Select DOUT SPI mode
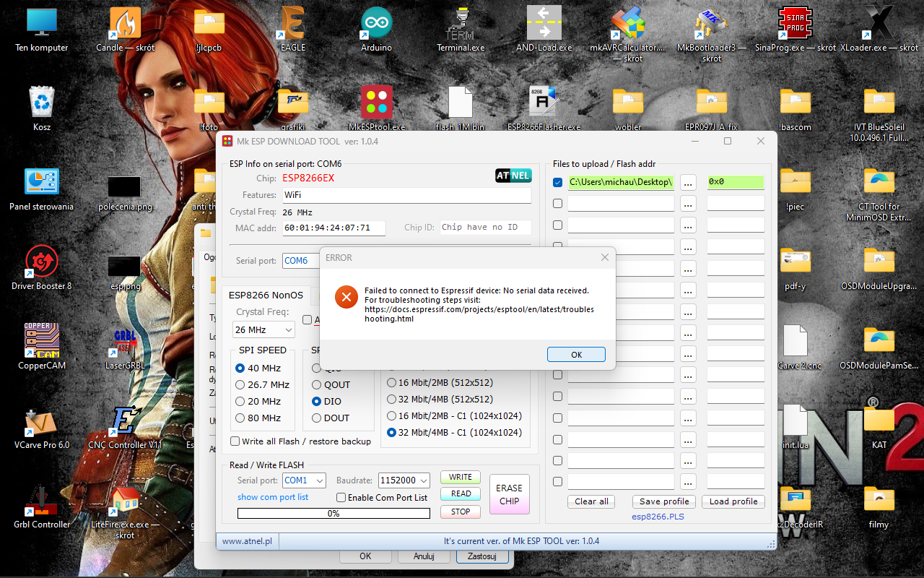The width and height of the screenshot is (924, 578). 331,418
